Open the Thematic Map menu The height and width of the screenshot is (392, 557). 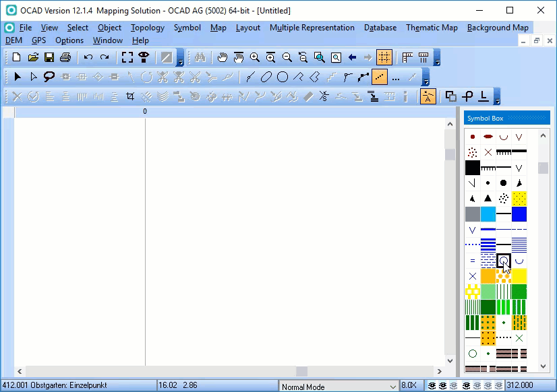point(432,28)
